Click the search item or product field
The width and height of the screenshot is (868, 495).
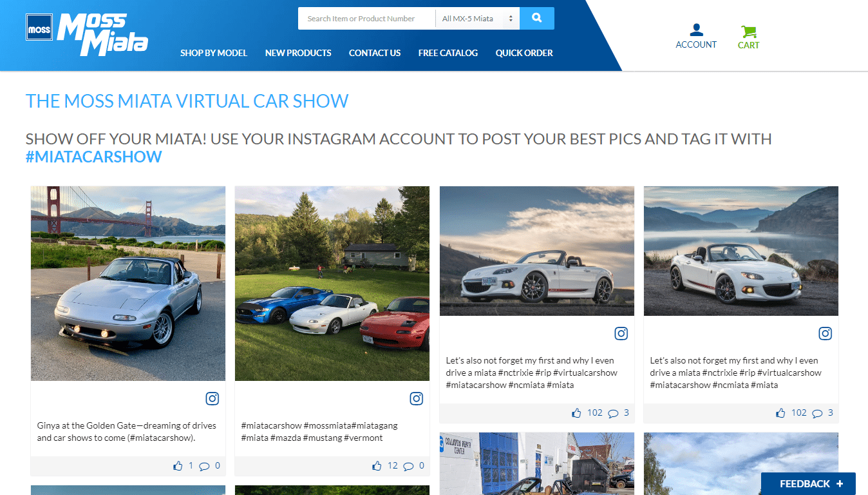coord(366,19)
